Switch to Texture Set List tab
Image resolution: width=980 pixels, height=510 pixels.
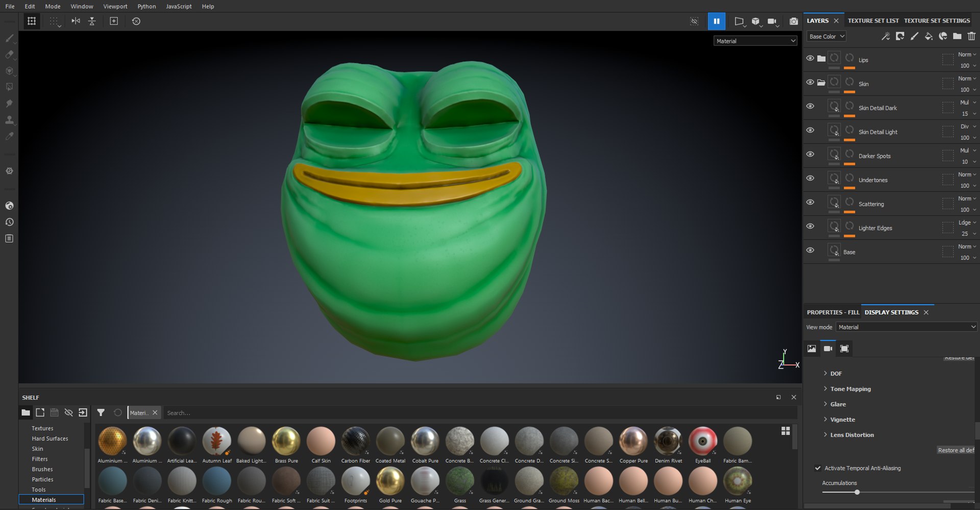pyautogui.click(x=873, y=20)
